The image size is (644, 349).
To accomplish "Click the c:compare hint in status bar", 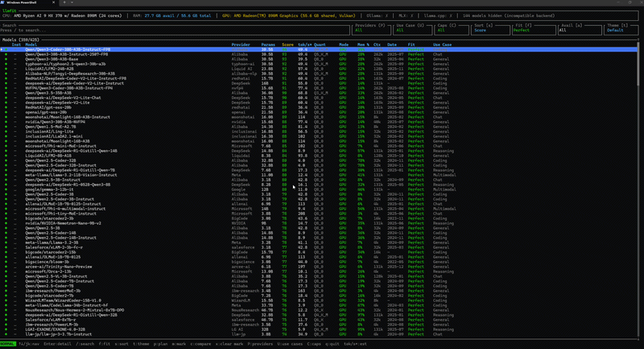I will (200, 344).
